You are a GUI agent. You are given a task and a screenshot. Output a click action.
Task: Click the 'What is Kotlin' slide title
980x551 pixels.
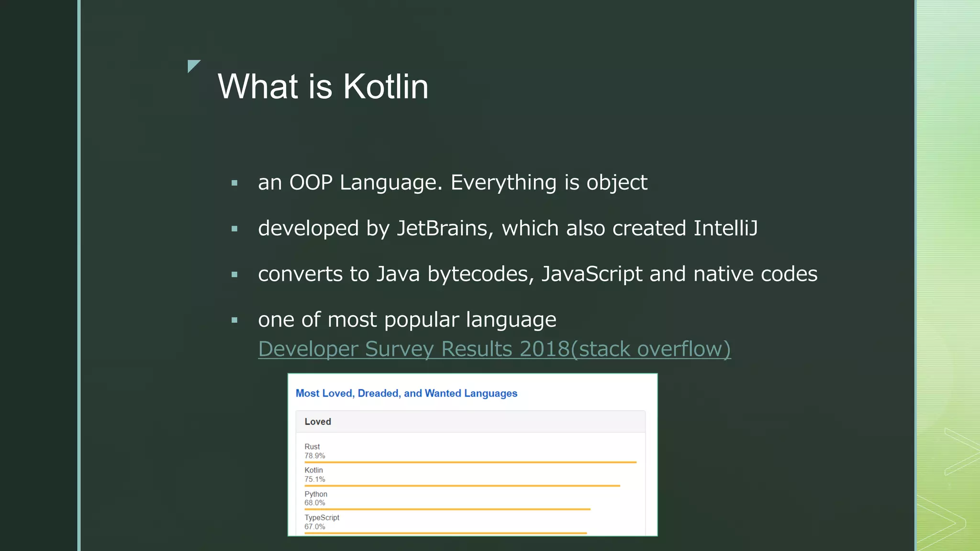(323, 87)
